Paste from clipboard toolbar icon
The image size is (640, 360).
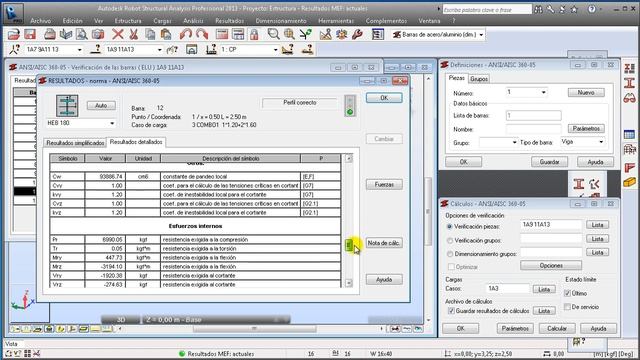point(166,35)
